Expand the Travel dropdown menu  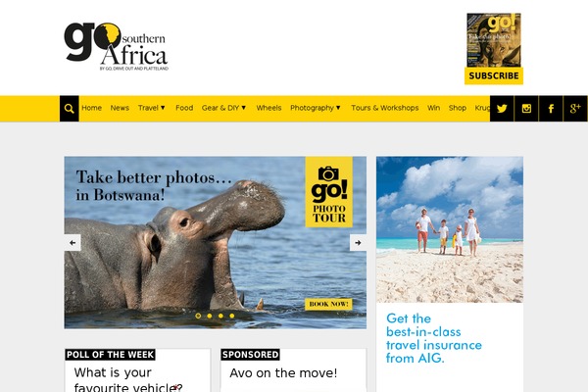click(152, 108)
